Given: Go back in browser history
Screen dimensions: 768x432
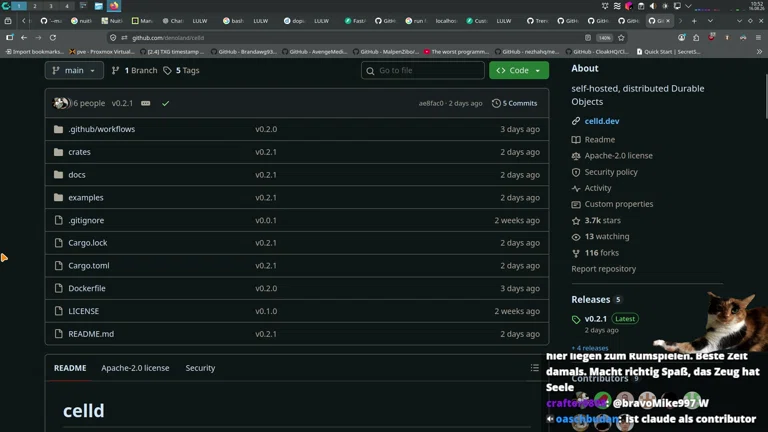Looking at the screenshot, I should click(x=24, y=38).
